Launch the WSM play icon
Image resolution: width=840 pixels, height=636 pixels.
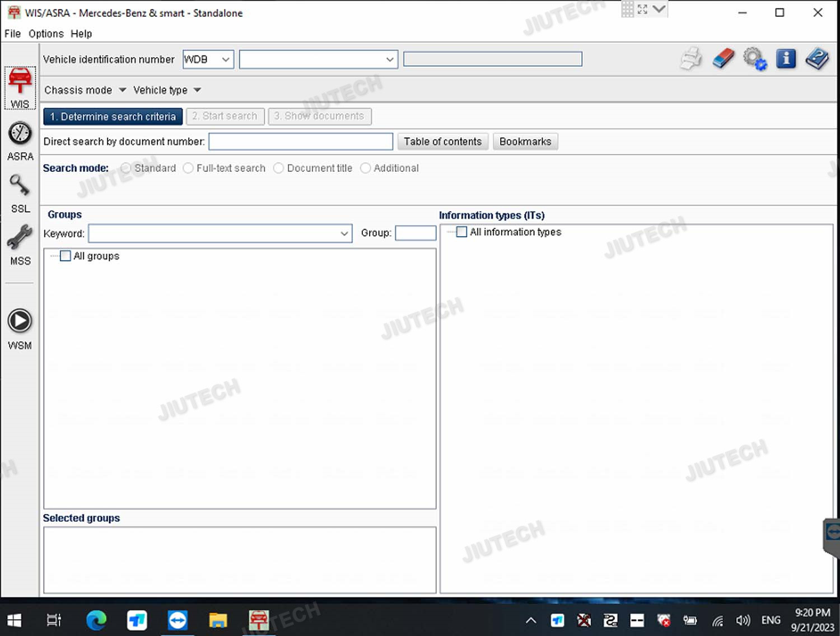(20, 328)
